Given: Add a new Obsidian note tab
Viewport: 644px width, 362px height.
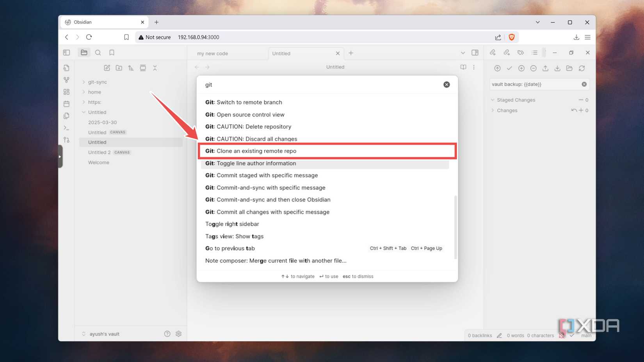Looking at the screenshot, I should [351, 53].
